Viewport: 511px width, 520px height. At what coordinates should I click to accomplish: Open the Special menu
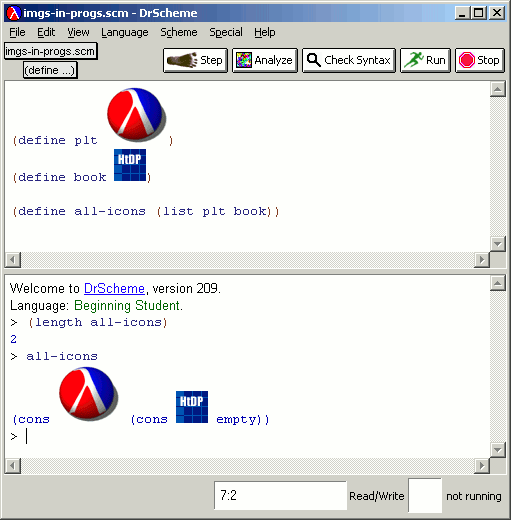[226, 32]
